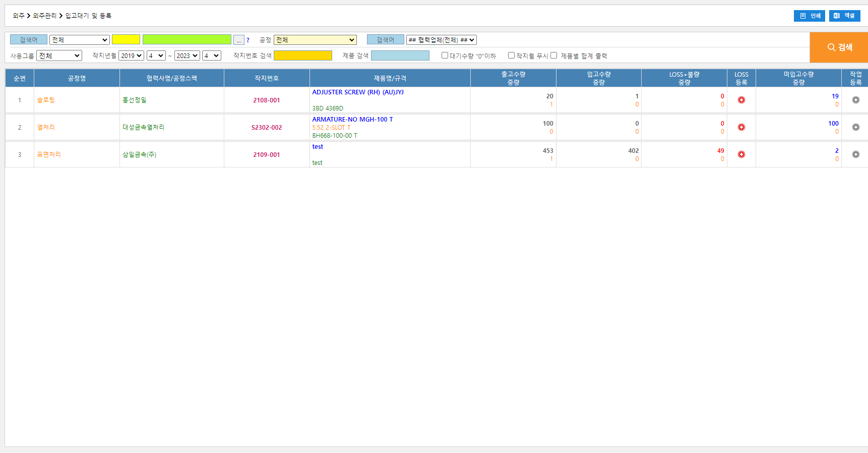Viewport: 868px width, 453px height.
Task: Open the 사용그룹 dropdown
Action: click(59, 55)
